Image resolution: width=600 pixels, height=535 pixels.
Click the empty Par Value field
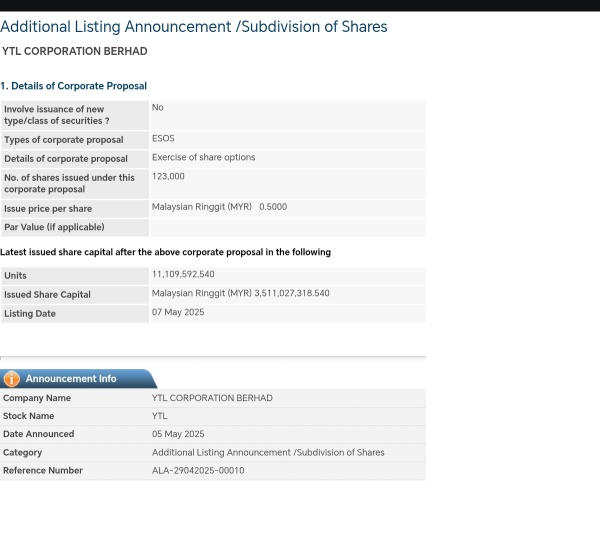[x=288, y=227]
